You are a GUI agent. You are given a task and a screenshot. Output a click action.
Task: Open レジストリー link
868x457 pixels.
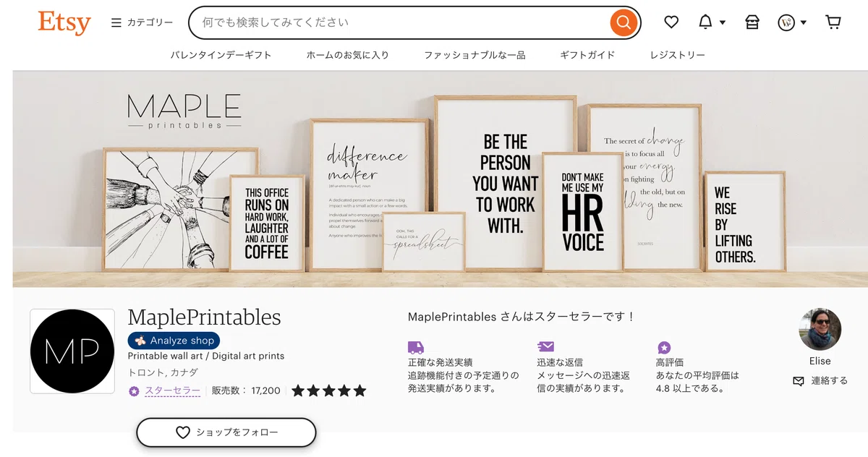tap(677, 55)
